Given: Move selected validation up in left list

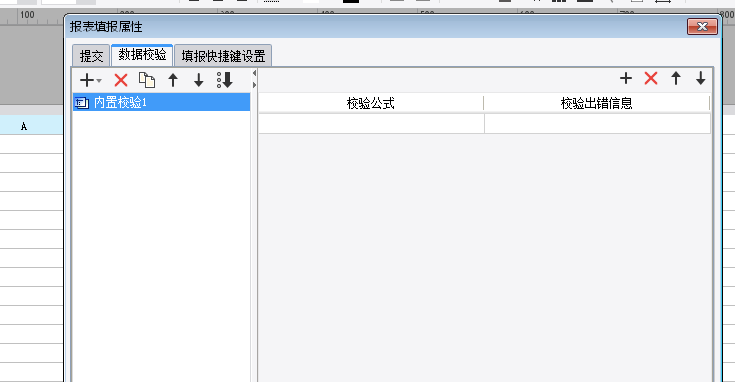Looking at the screenshot, I should tap(173, 80).
